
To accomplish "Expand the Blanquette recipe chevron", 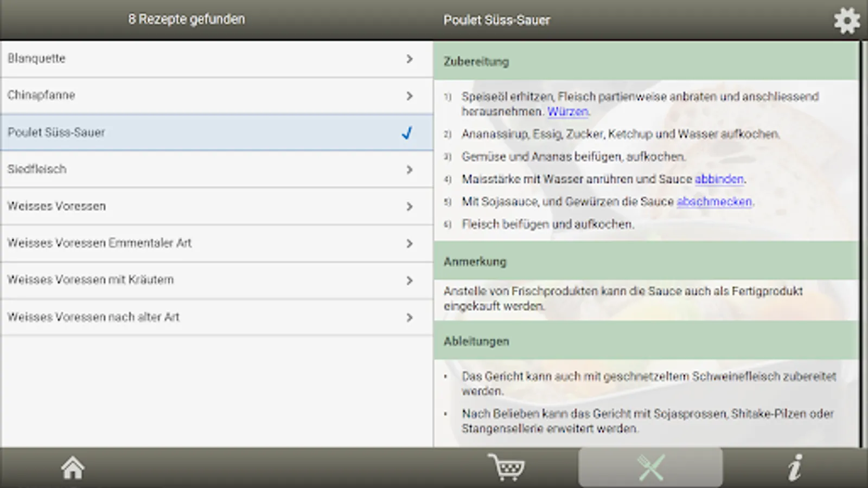I will coord(410,59).
